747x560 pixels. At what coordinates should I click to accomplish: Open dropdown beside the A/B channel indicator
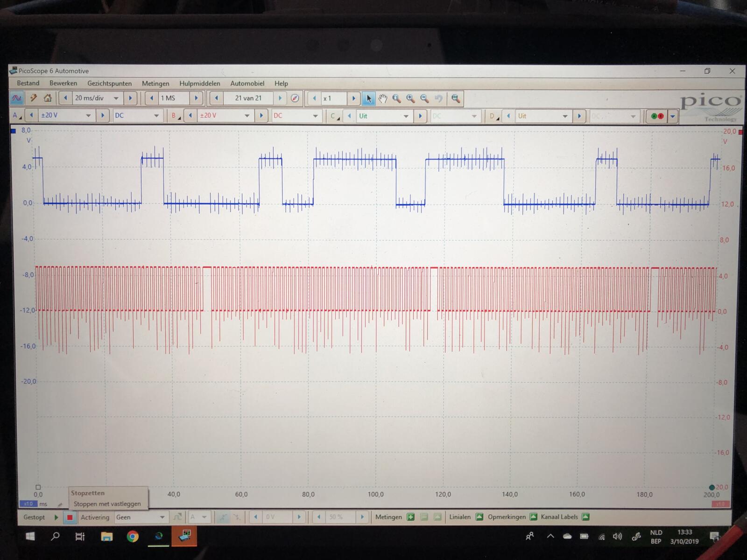coord(673,116)
